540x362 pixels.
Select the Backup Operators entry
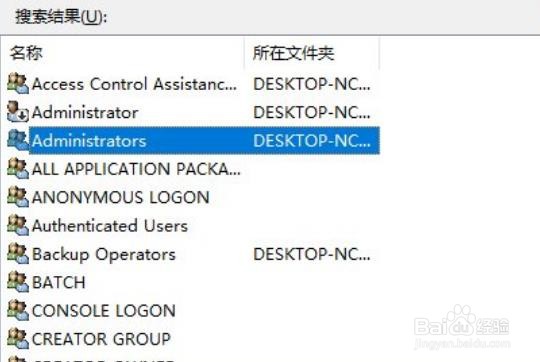click(104, 255)
